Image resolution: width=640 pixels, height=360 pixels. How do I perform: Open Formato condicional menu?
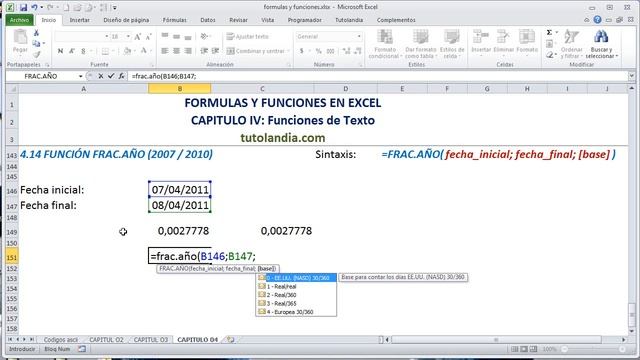(385, 44)
